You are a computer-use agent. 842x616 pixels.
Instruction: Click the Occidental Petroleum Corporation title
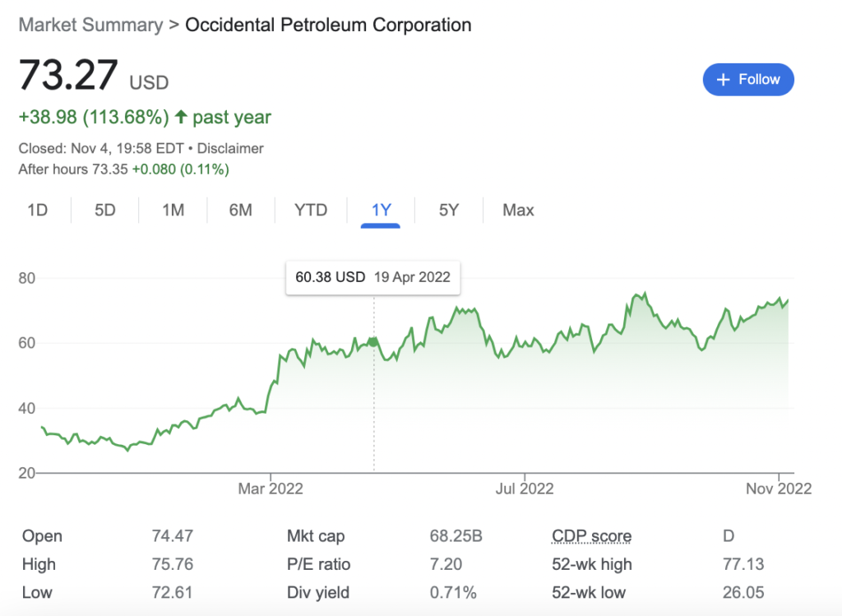[328, 25]
